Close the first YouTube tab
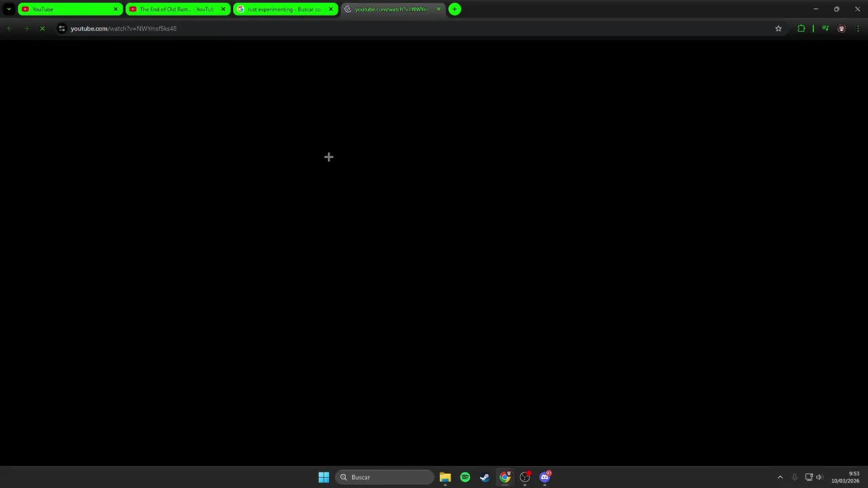The image size is (868, 488). [115, 9]
